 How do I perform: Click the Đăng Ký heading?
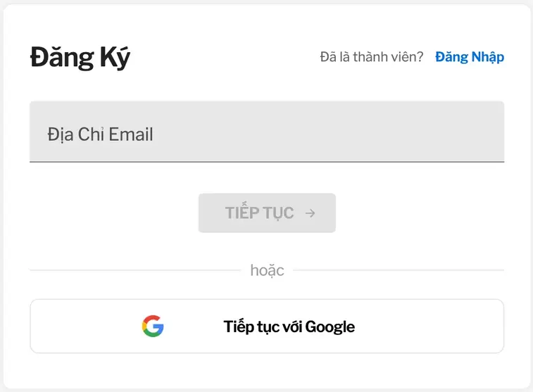(x=80, y=58)
